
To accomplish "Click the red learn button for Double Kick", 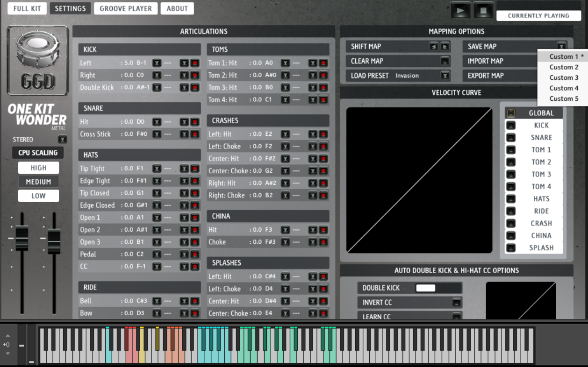I will [195, 87].
